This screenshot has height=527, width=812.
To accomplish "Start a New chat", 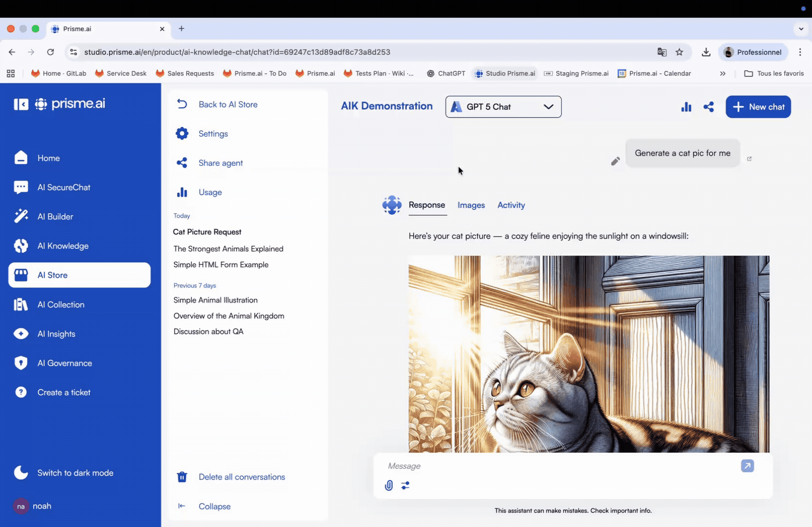I will coord(758,107).
